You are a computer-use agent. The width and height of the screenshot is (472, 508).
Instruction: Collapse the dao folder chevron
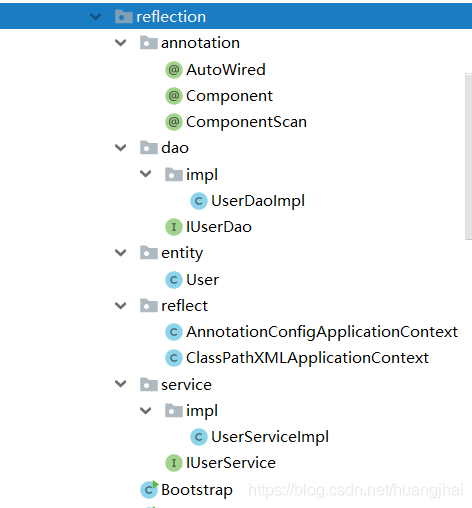120,148
